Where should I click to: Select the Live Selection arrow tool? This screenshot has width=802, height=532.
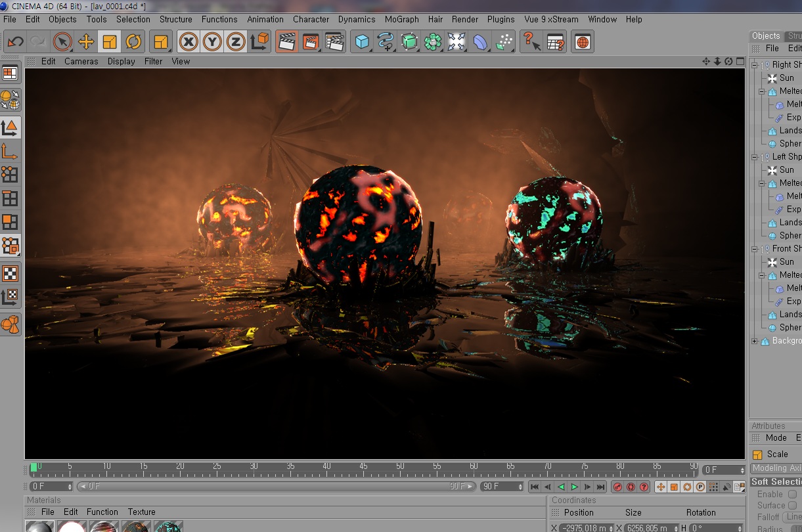point(62,42)
